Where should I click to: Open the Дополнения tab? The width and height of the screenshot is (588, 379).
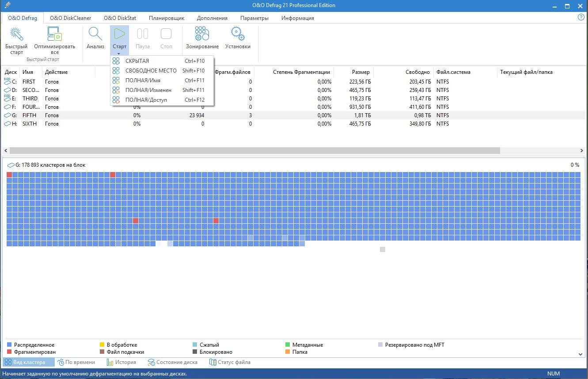(212, 18)
